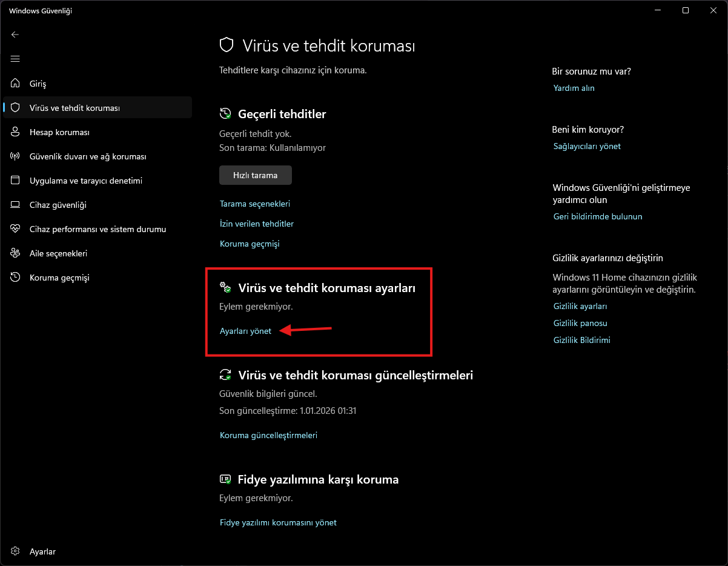The height and width of the screenshot is (566, 728).
Task: Click the Cihaz güvenliği laptop icon
Action: 15,205
